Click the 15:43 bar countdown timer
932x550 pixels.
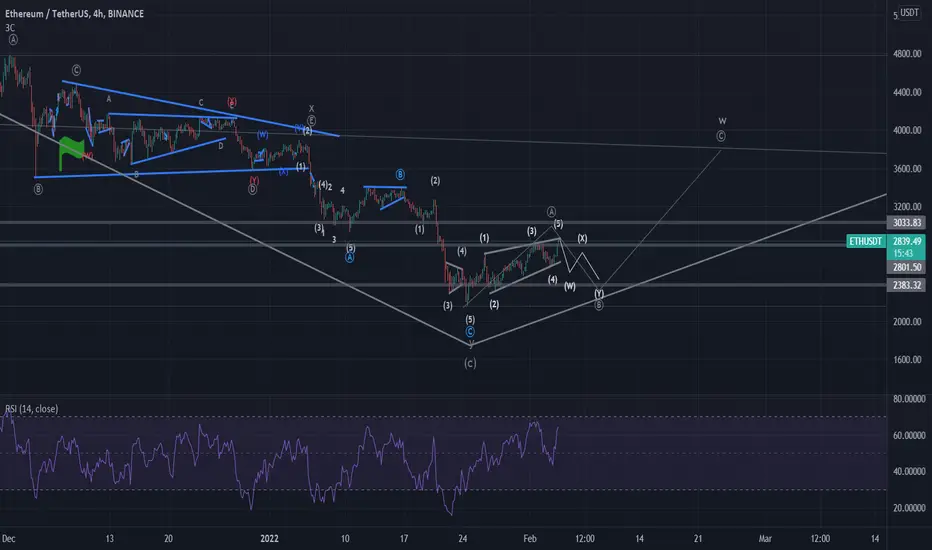point(903,253)
